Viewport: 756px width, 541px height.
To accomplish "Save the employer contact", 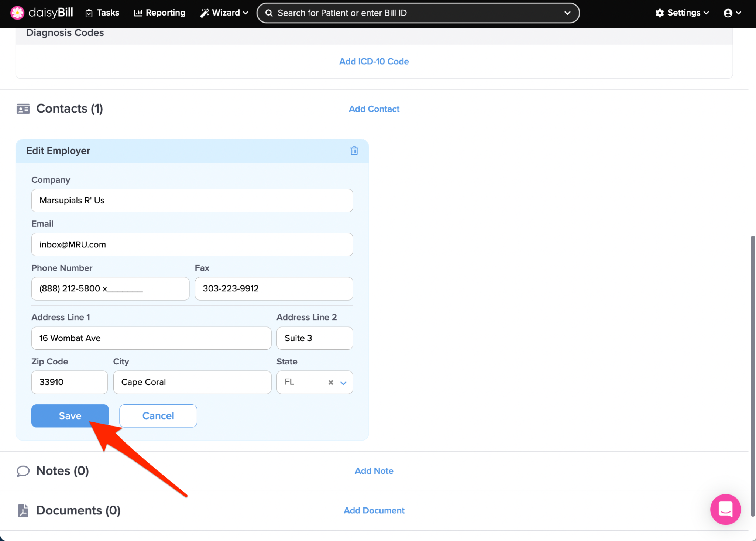I will pyautogui.click(x=70, y=416).
